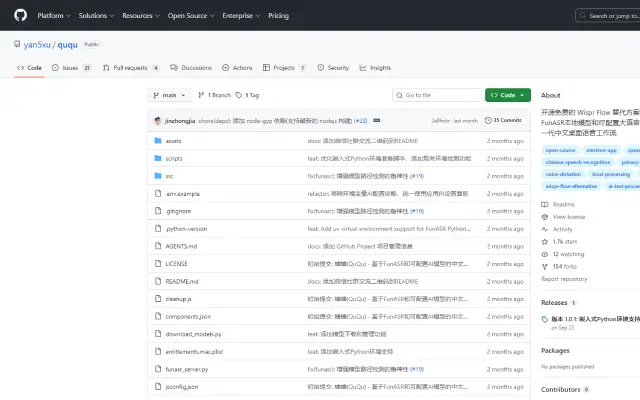Open the Activity link

click(557, 229)
